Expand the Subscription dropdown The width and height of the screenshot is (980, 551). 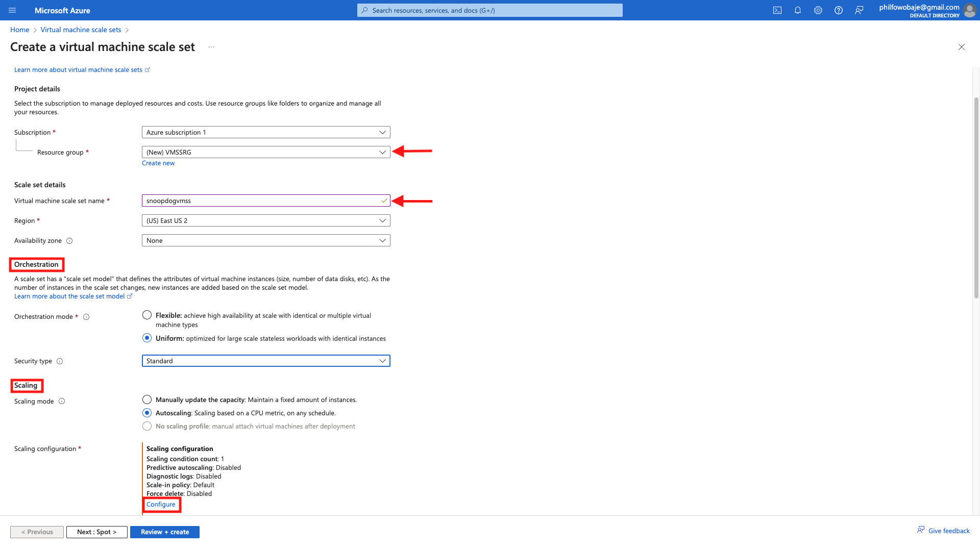click(265, 132)
